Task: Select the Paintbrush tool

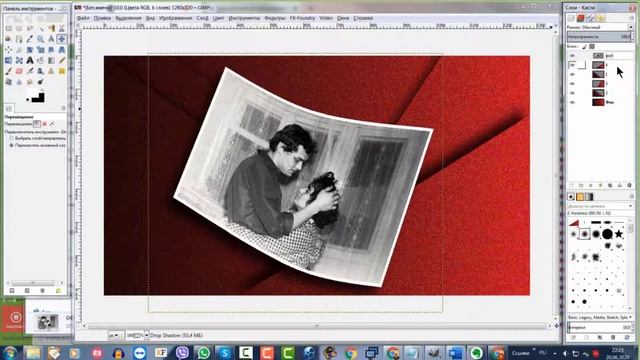Action: [9, 71]
